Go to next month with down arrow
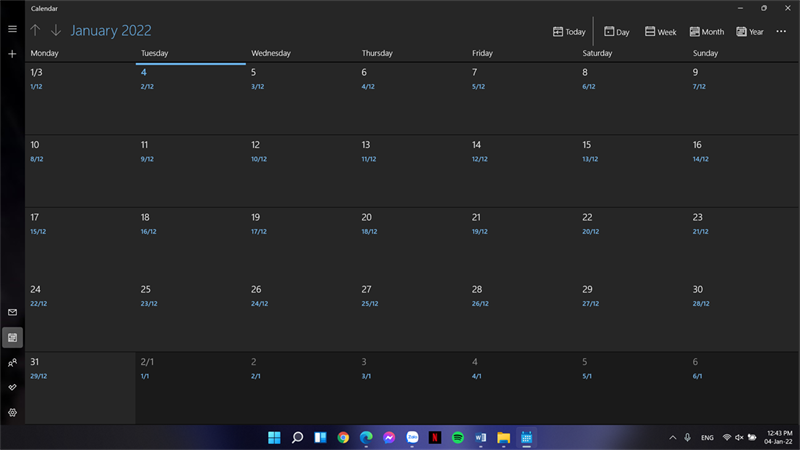 tap(56, 30)
